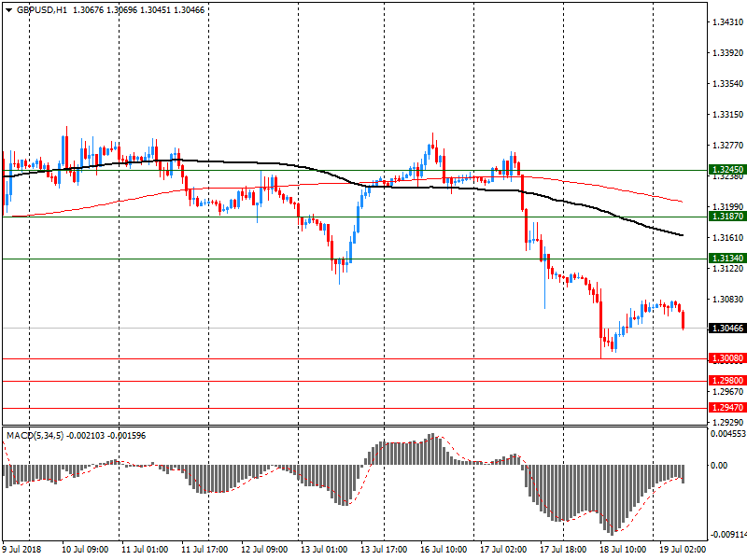Image resolution: width=747 pixels, height=560 pixels.
Task: Click the 19 Jul 02:00 time label
Action: pyautogui.click(x=682, y=550)
